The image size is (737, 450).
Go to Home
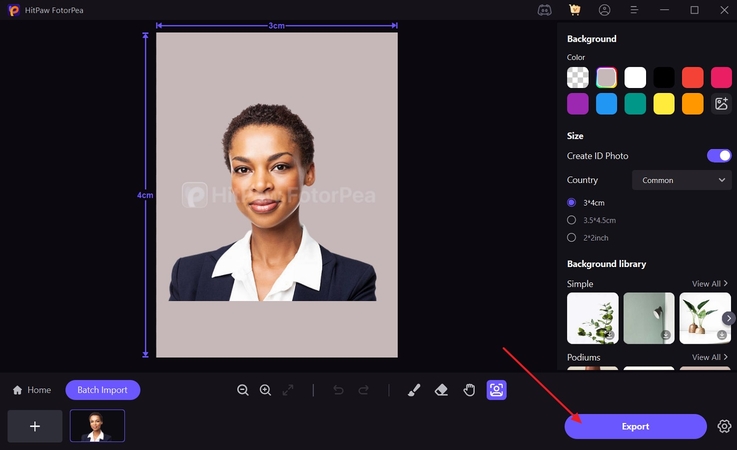(31, 390)
